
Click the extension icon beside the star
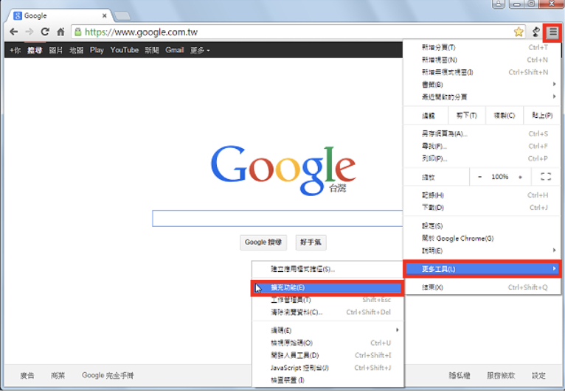[x=535, y=32]
